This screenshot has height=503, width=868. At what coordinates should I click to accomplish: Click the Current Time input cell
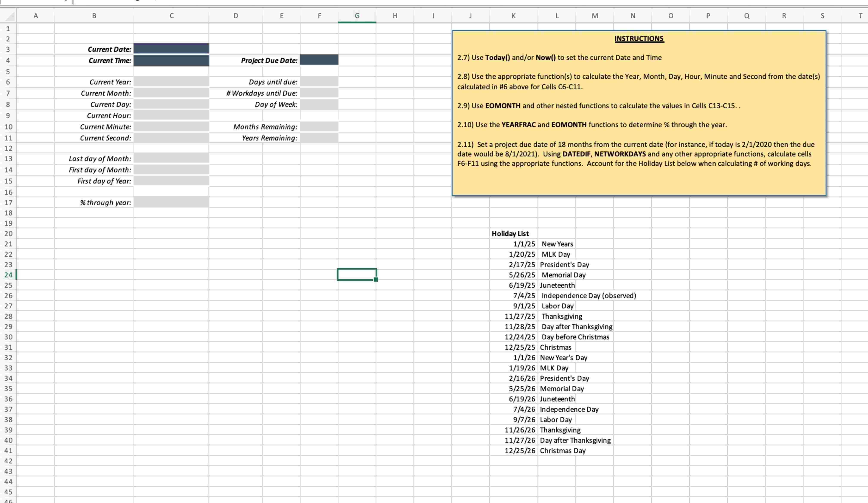coord(171,61)
